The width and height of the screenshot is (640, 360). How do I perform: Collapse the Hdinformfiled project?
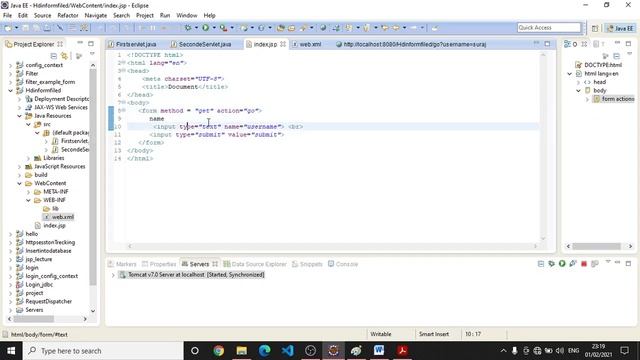coord(11,90)
